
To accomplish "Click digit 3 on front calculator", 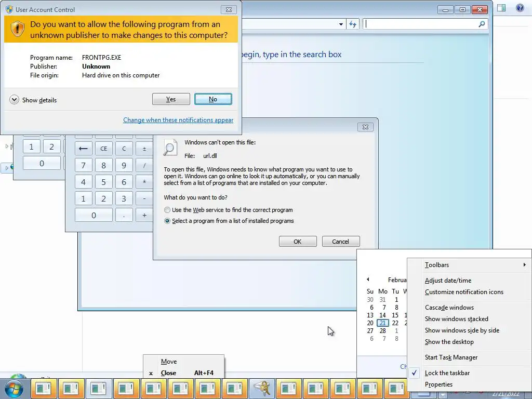I will tap(124, 198).
